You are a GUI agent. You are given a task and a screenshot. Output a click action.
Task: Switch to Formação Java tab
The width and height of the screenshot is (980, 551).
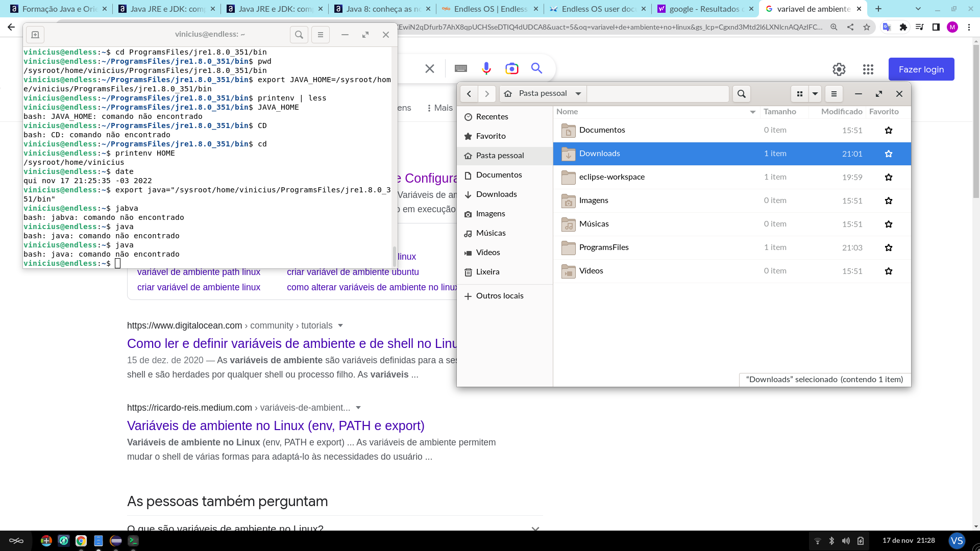(59, 9)
